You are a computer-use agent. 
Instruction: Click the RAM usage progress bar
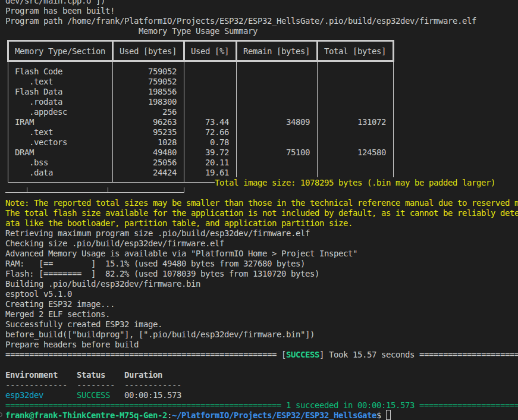(67, 264)
